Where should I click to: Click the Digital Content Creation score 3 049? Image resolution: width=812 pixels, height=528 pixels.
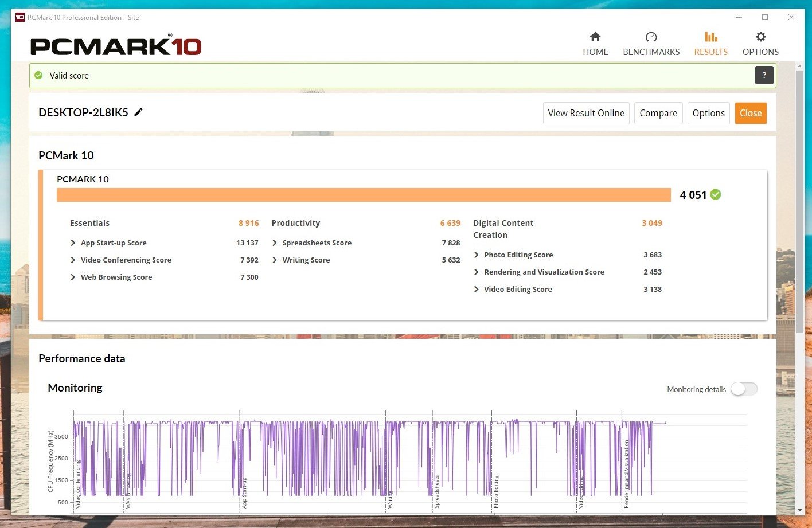(x=652, y=223)
